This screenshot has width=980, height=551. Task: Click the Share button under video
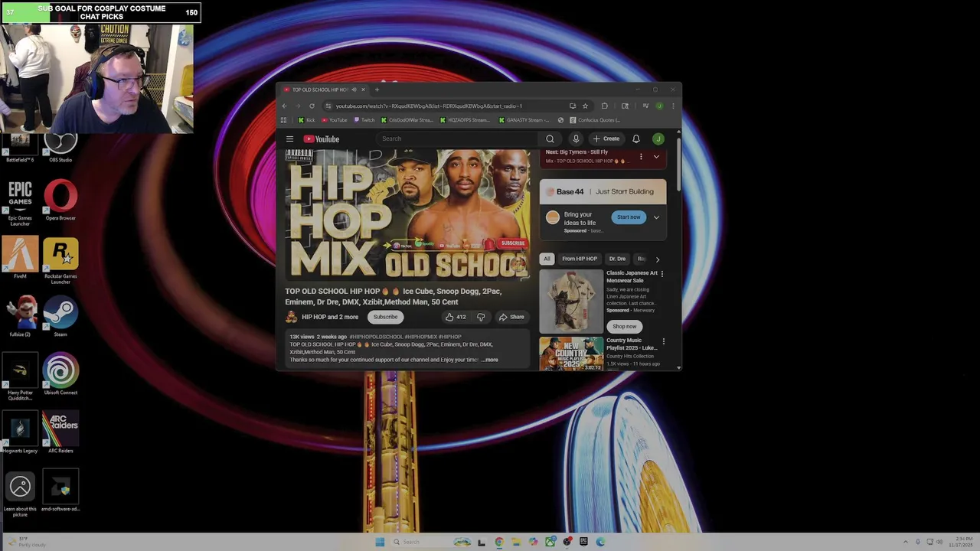click(511, 317)
